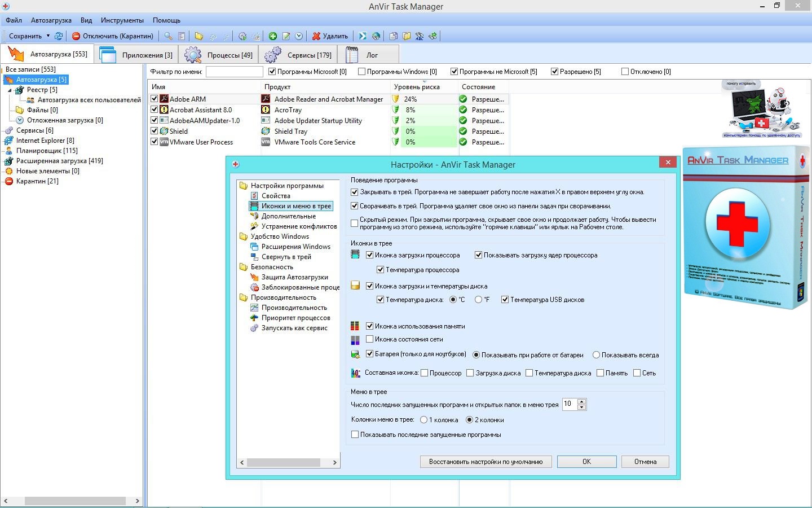
Task: Switch to the Лог tab
Action: [x=368, y=55]
